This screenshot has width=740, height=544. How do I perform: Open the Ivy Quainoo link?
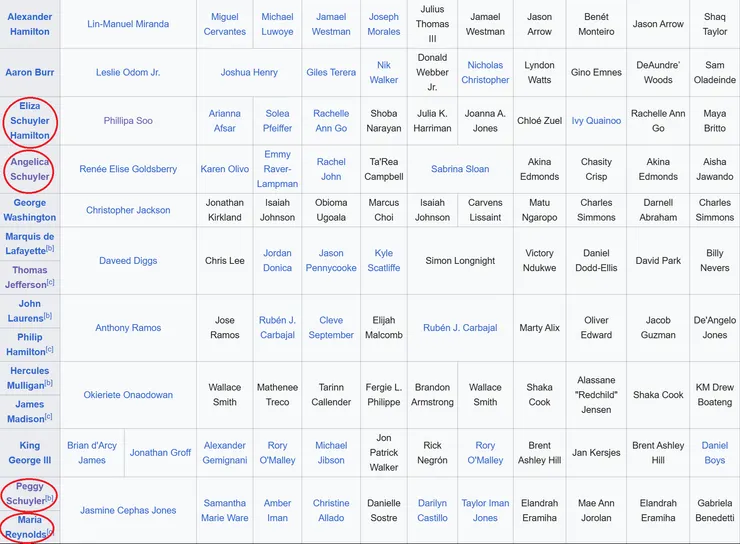596,121
